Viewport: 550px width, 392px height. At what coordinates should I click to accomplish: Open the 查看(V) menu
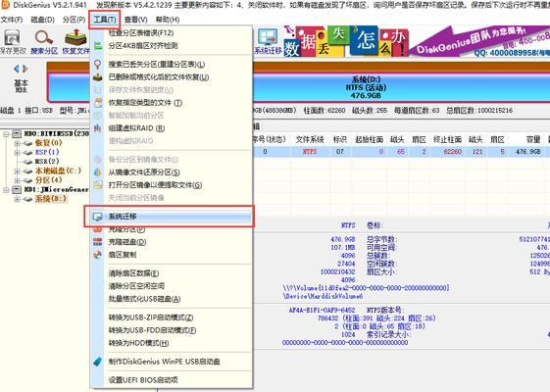135,20
